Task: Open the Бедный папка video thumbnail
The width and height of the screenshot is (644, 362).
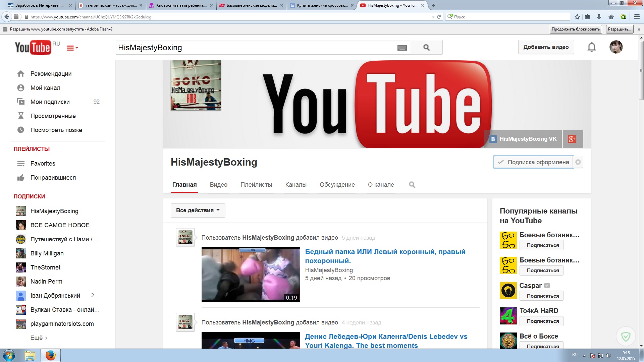Action: 251,275
